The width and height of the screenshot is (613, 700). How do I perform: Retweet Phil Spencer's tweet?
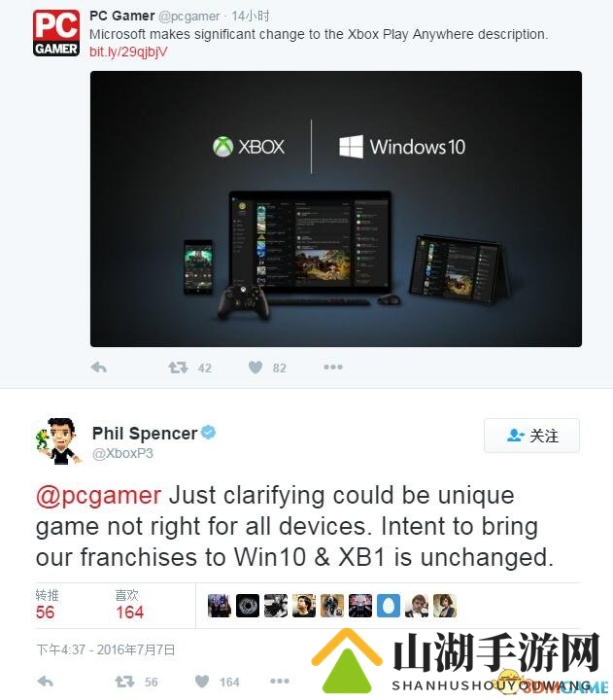click(x=124, y=682)
